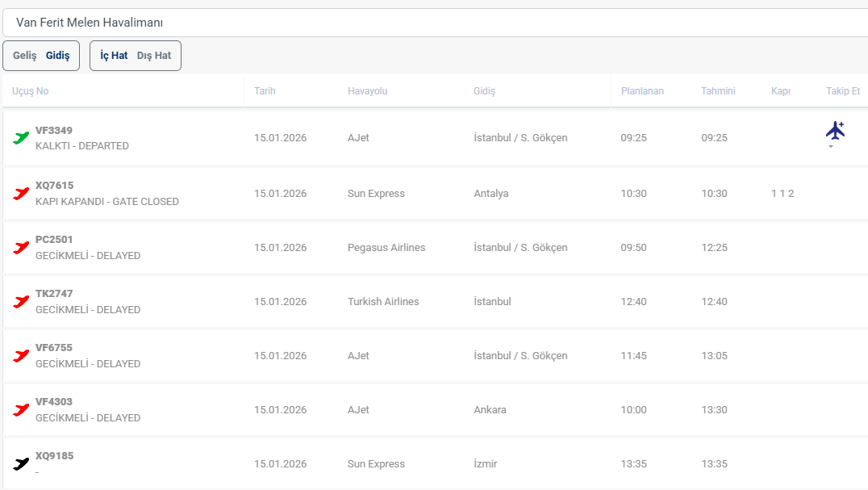Select İç Hat domestic flights
The width and height of the screenshot is (868, 490).
[114, 56]
